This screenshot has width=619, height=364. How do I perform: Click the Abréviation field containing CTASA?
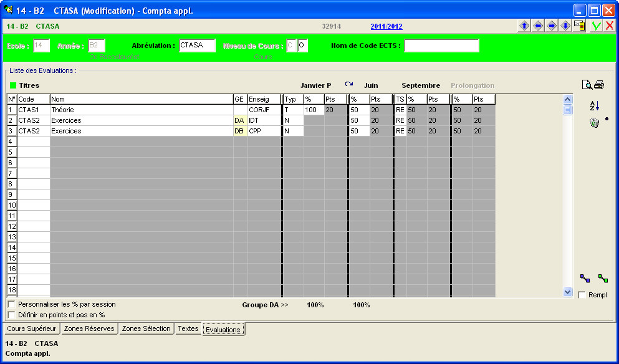(x=198, y=45)
